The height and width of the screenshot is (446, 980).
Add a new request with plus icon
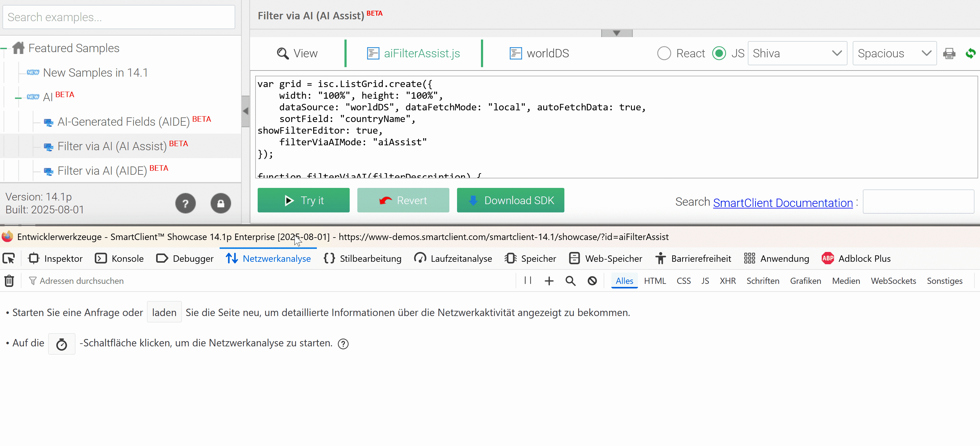pos(549,281)
